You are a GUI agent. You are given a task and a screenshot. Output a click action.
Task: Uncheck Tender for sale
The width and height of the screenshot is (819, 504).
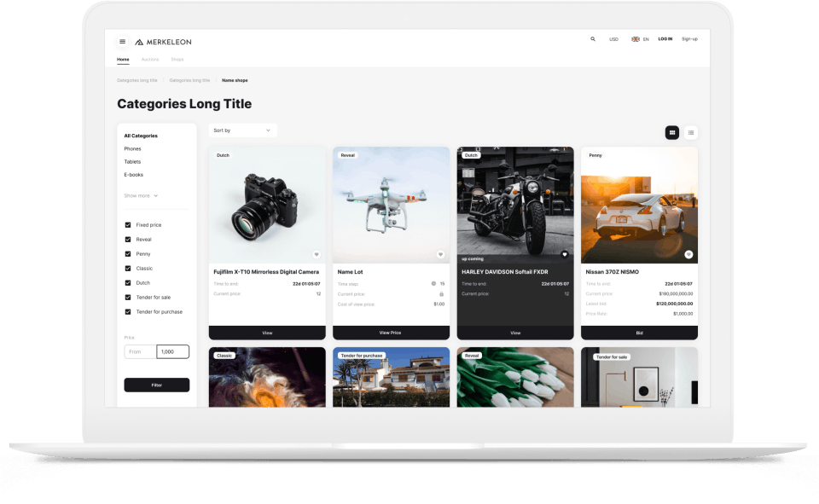pos(128,297)
